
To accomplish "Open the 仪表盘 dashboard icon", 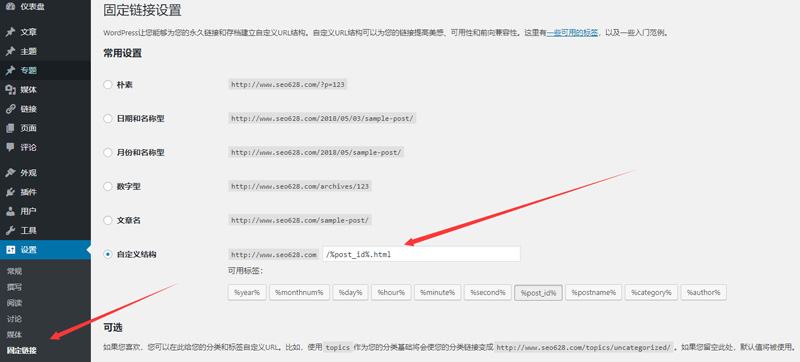I will (x=10, y=7).
